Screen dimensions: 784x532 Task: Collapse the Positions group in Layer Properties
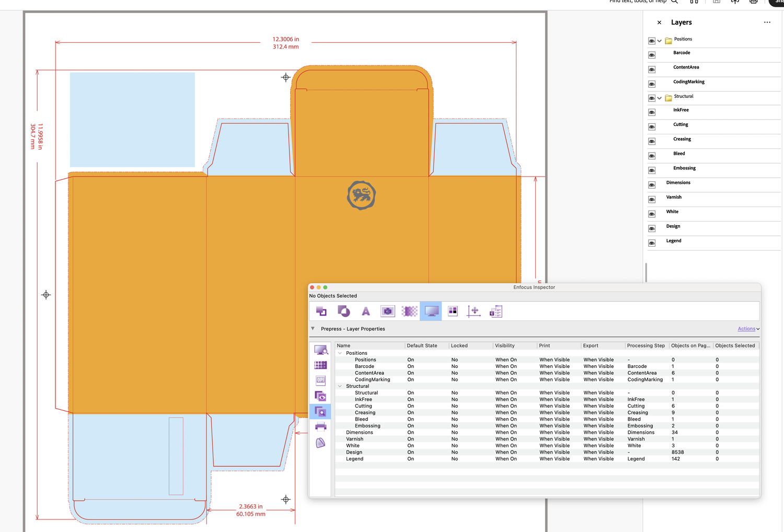click(340, 353)
